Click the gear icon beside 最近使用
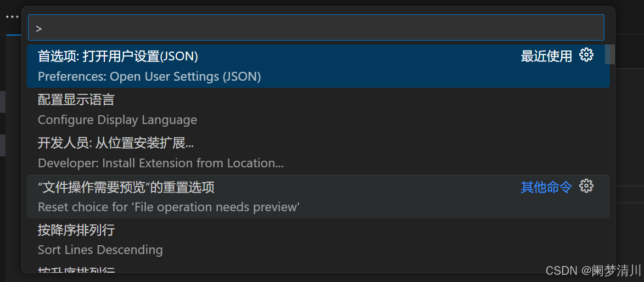Screen dimensions: 644x282 coord(586,55)
